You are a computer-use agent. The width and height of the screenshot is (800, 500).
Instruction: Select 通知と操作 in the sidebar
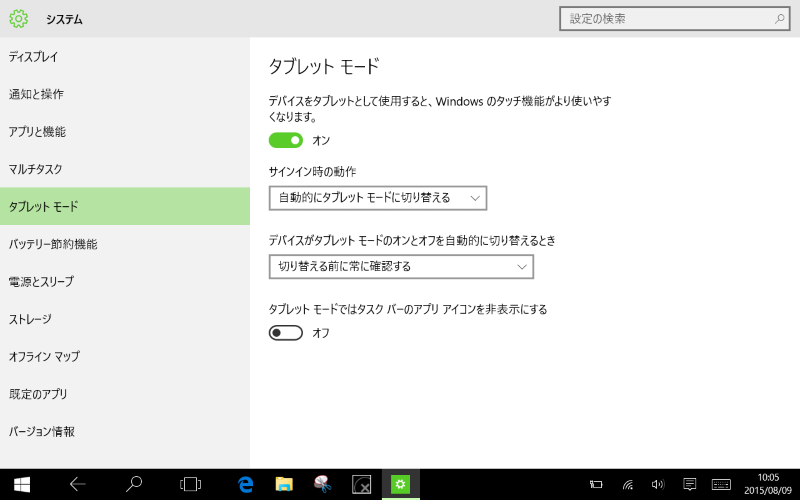(125, 94)
